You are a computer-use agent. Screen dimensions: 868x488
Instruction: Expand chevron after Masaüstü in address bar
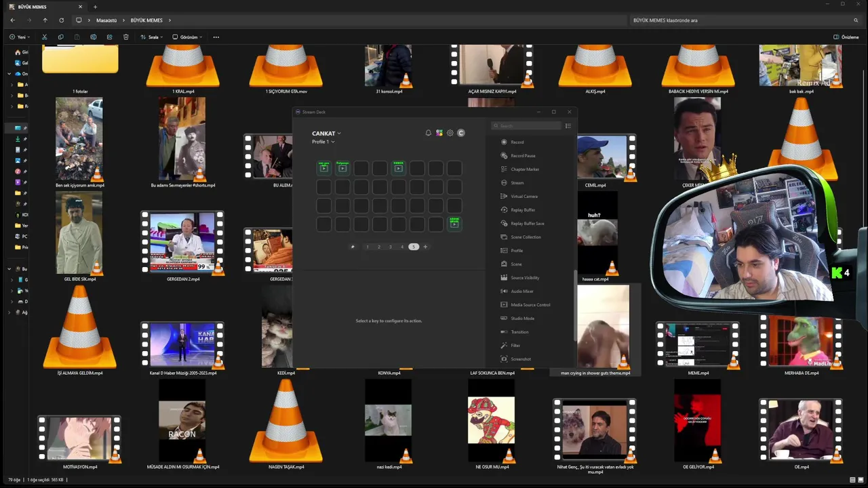124,20
